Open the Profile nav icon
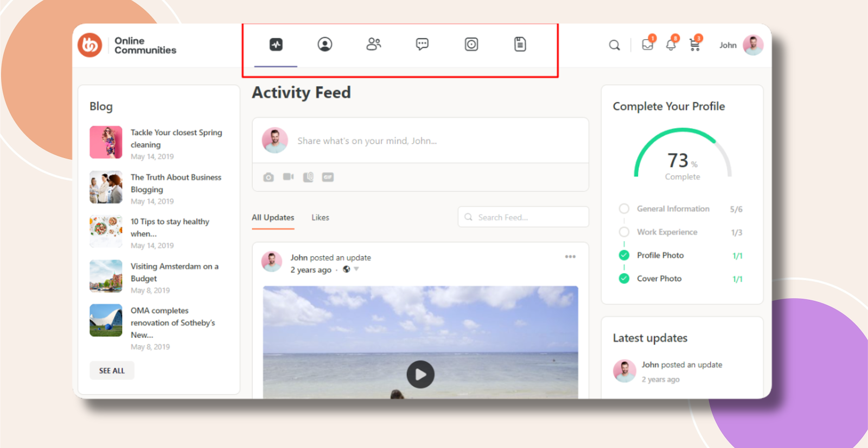 tap(325, 45)
